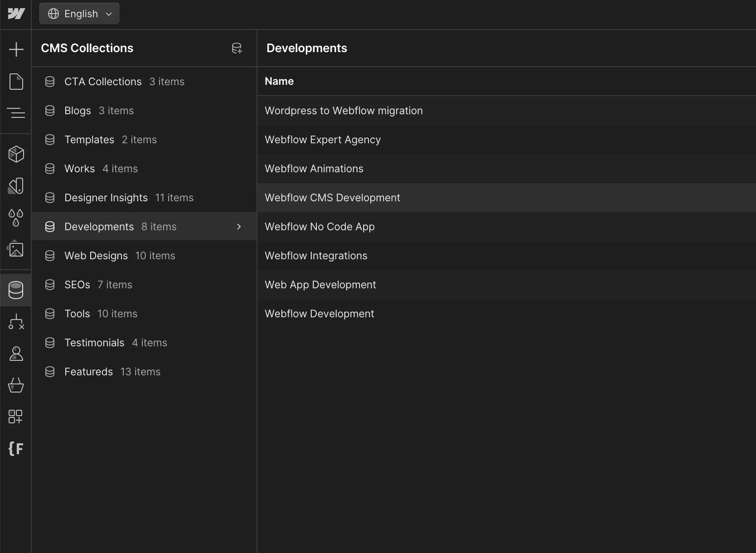Open 'Webflow CMS Development' item
This screenshot has width=756, height=553.
[x=507, y=198]
